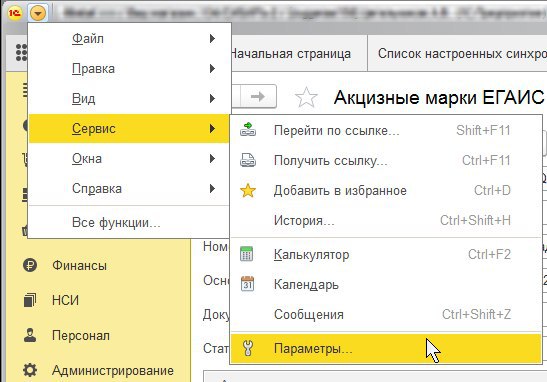547x382 pixels.
Task: Click the arrow next to Справка
Action: coord(212,189)
